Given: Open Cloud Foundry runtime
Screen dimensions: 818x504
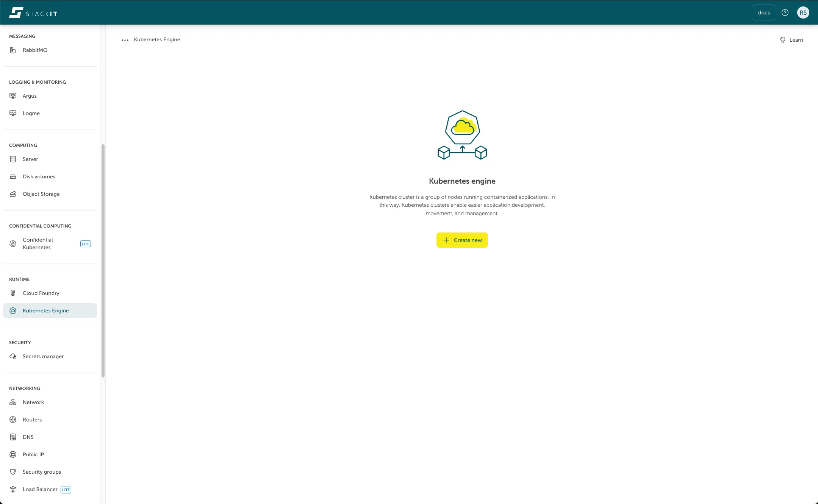Looking at the screenshot, I should [41, 293].
